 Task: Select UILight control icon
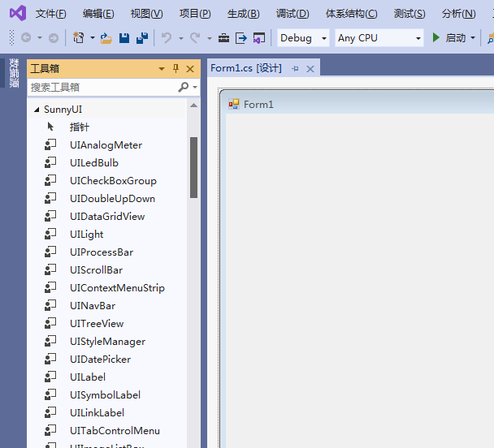(50, 234)
